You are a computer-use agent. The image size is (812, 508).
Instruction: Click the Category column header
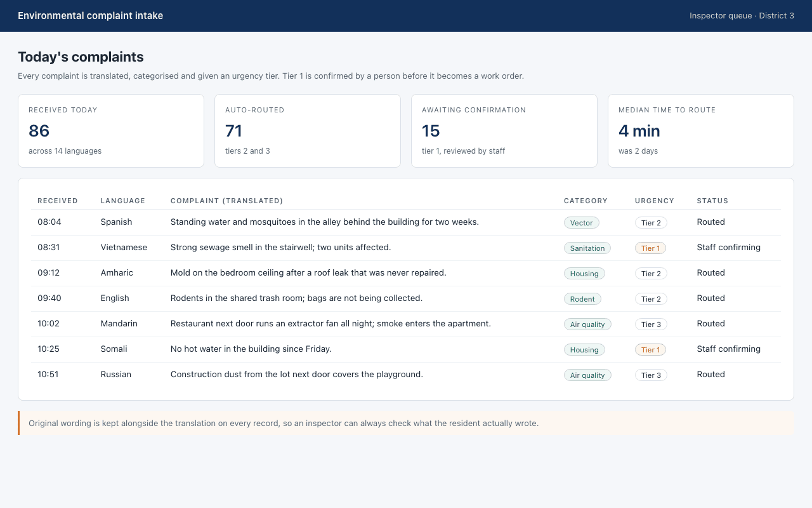point(586,201)
